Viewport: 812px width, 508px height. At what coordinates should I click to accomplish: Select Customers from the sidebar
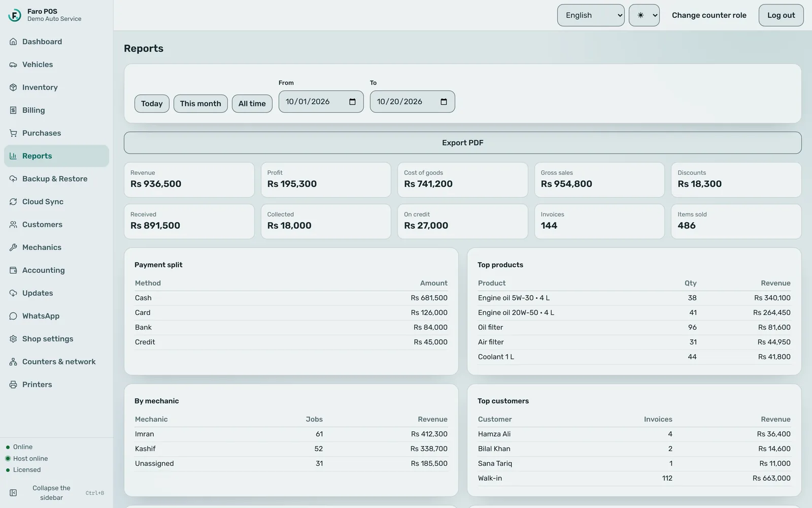56,225
